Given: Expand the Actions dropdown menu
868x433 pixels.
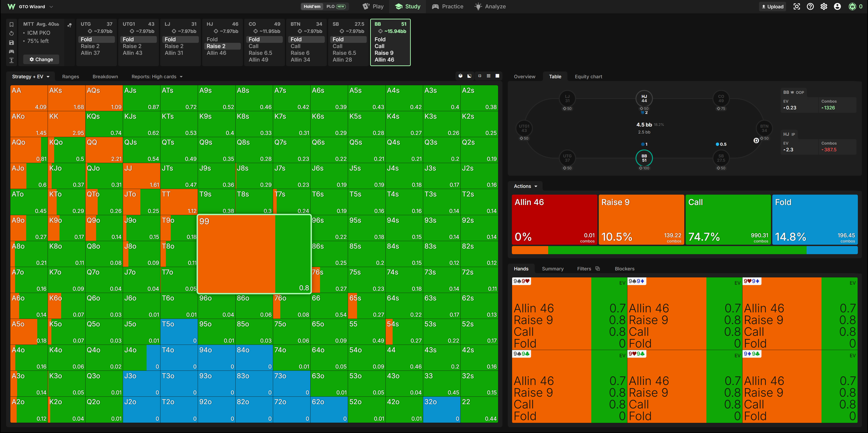Looking at the screenshot, I should [x=525, y=186].
